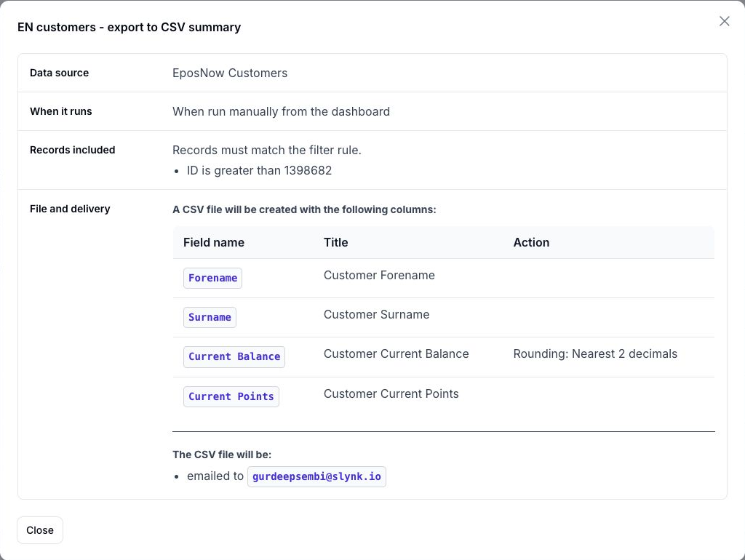Click the 'Records included' row label
This screenshot has height=560, width=745.
(x=73, y=150)
